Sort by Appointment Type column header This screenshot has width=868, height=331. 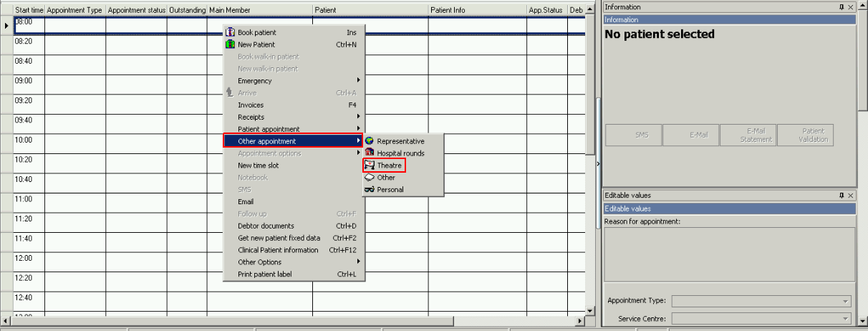pyautogui.click(x=75, y=11)
